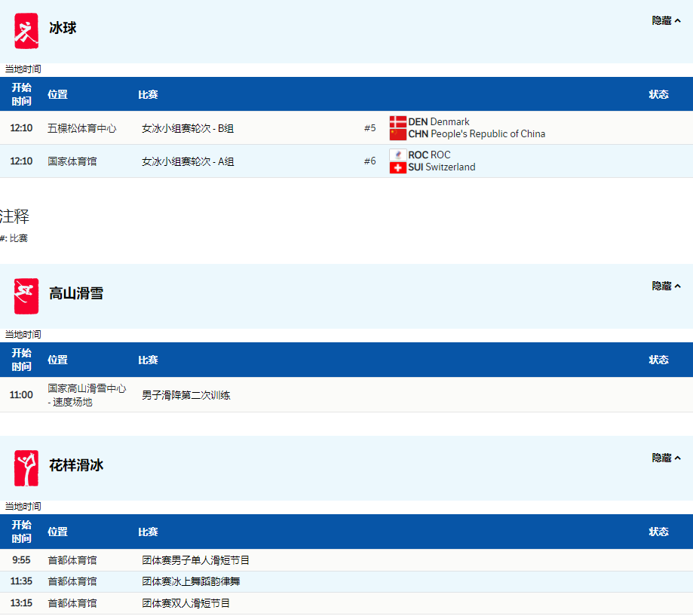Click 团体赛双人滑短节目 event at 13:15
The height and width of the screenshot is (616, 693).
[x=186, y=604]
